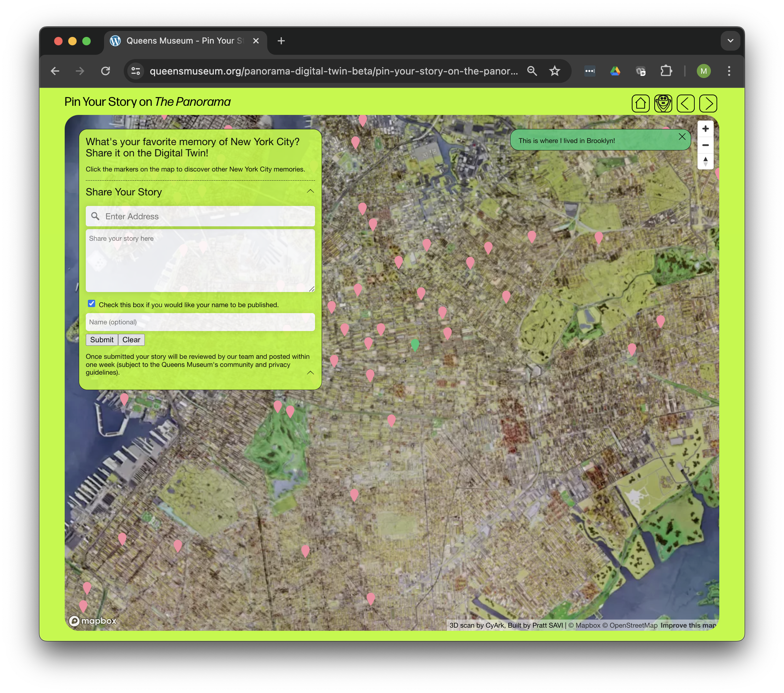Open a new browser tab

point(281,41)
